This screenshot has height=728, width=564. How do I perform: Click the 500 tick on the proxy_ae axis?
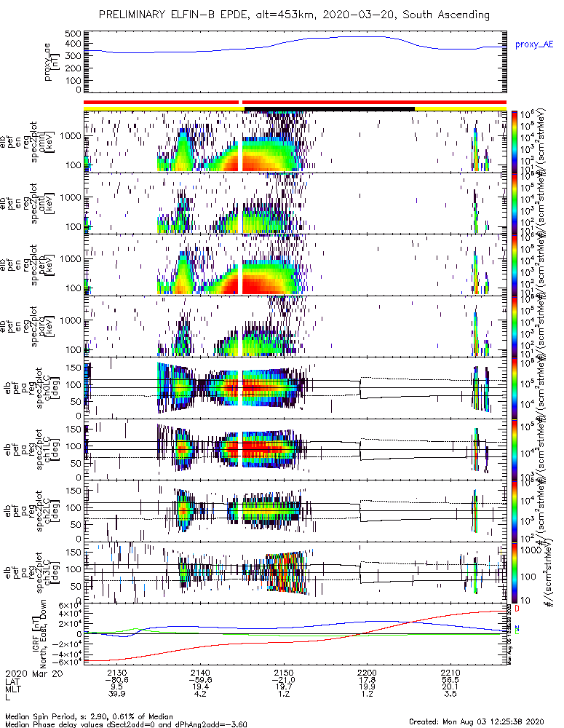pyautogui.click(x=73, y=34)
